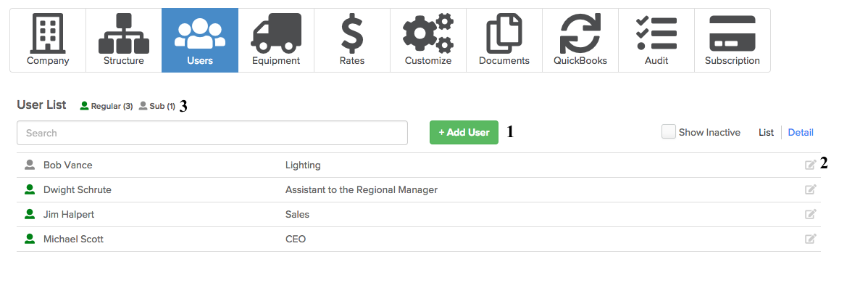Select the Users tab
Viewport: 868px width, 291px height.
199,41
